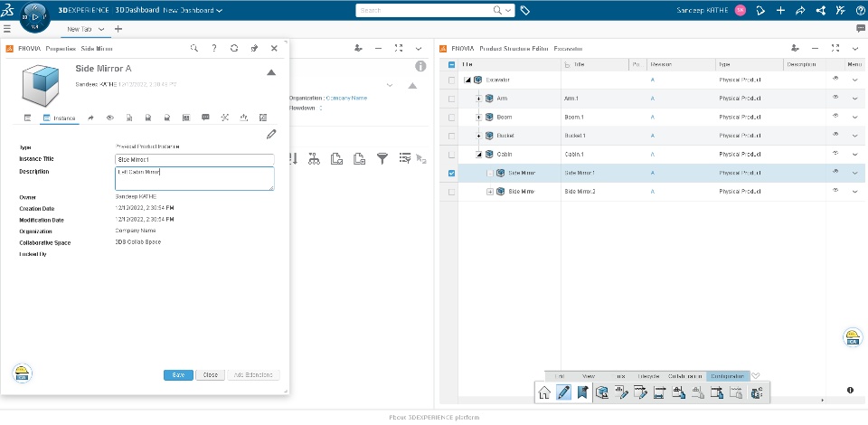The height and width of the screenshot is (425, 868).
Task: Click the Company Name organization link
Action: pyautogui.click(x=346, y=98)
